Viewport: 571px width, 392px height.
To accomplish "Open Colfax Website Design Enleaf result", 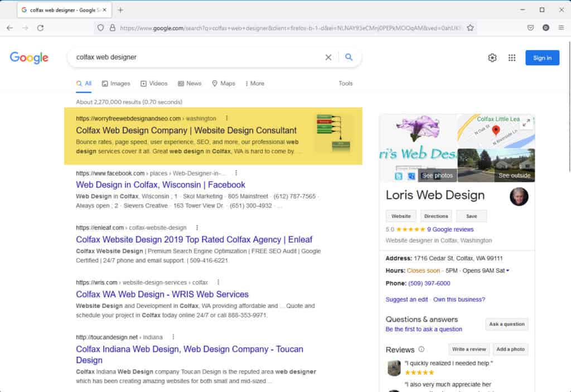I will [x=193, y=239].
